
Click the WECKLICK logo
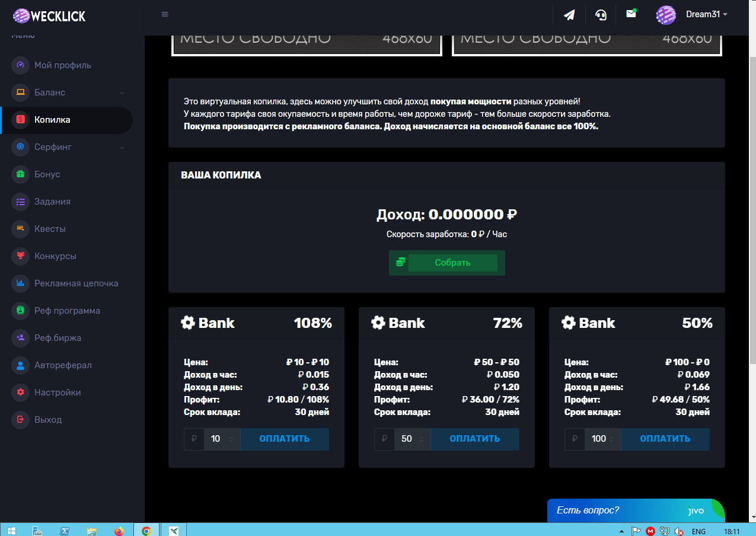coord(50,15)
